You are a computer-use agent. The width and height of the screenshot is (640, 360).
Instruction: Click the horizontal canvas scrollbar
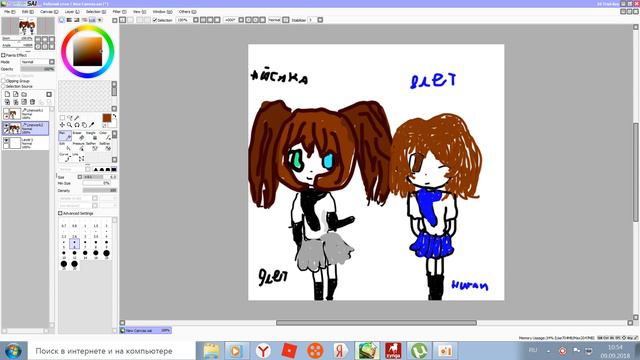376,322
